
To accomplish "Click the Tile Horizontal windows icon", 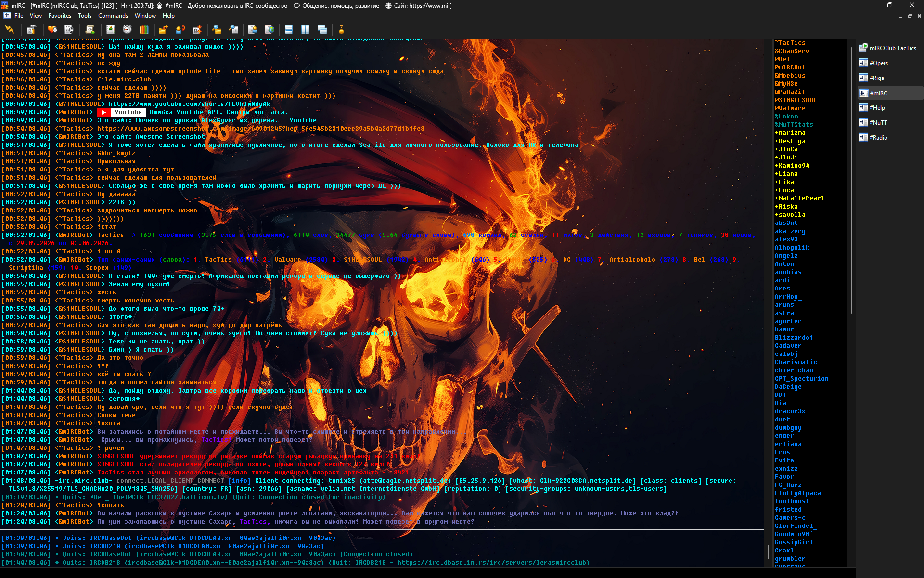I will point(289,29).
